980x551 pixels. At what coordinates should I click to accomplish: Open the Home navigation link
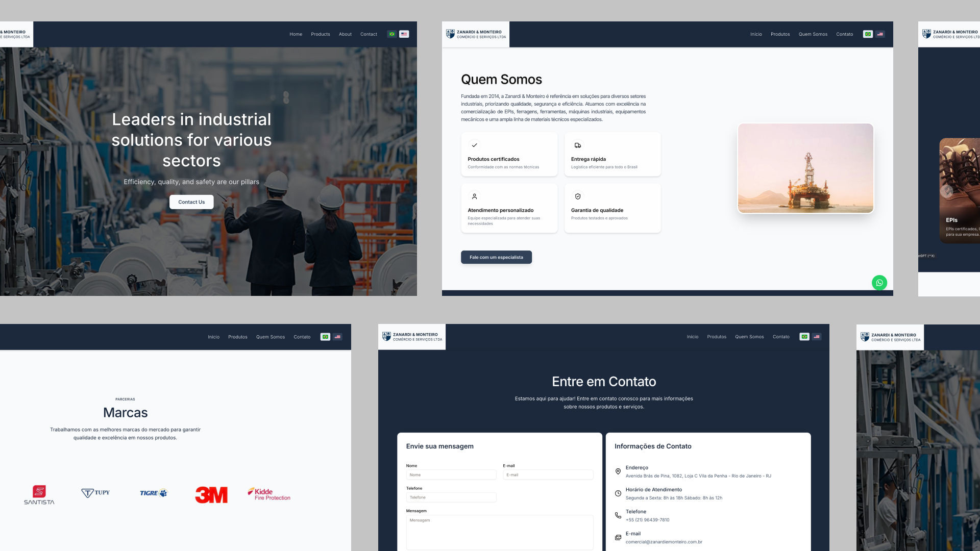[296, 34]
